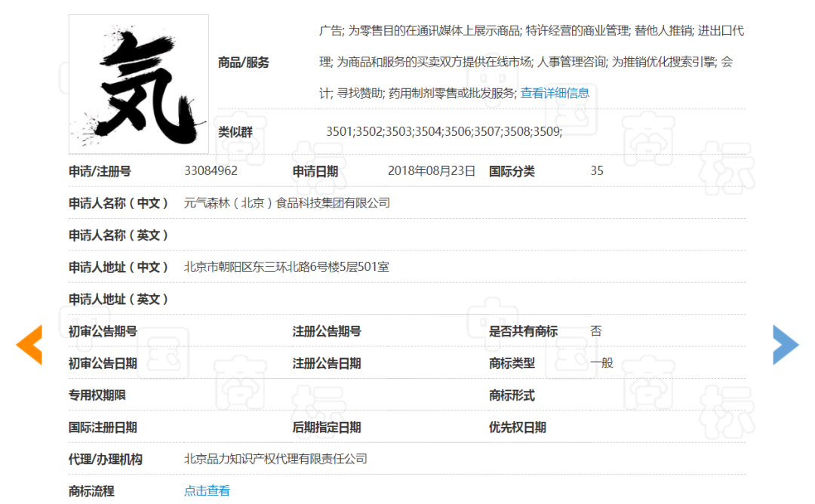Select international class value 35
Screen dimensions: 815x504
597,171
